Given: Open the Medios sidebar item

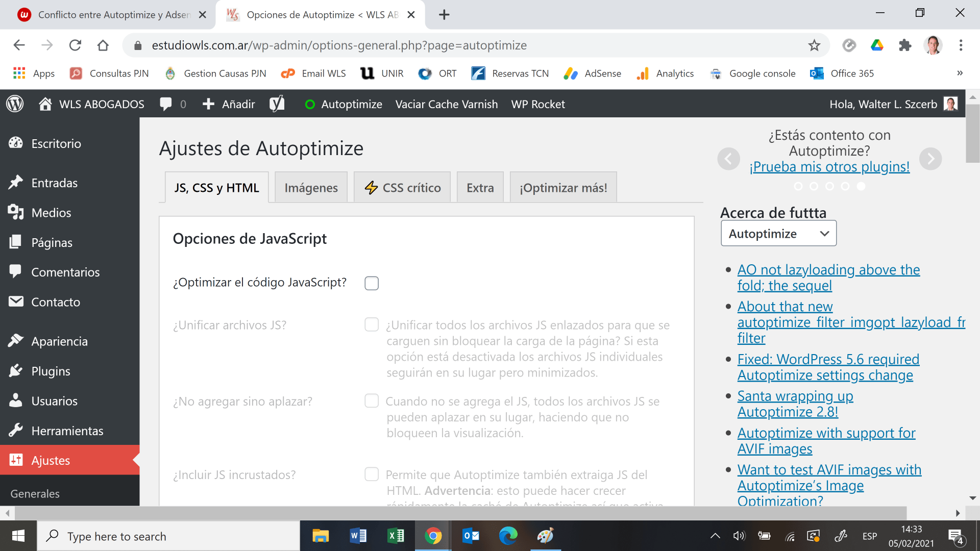Looking at the screenshot, I should (x=69, y=213).
